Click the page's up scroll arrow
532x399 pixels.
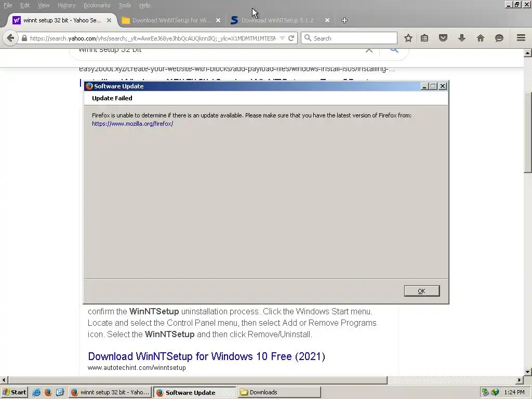528,53
